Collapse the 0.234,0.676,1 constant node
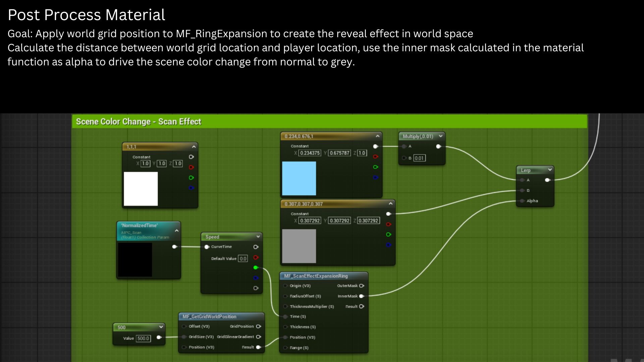Viewport: 644px width, 362px height. tap(377, 136)
